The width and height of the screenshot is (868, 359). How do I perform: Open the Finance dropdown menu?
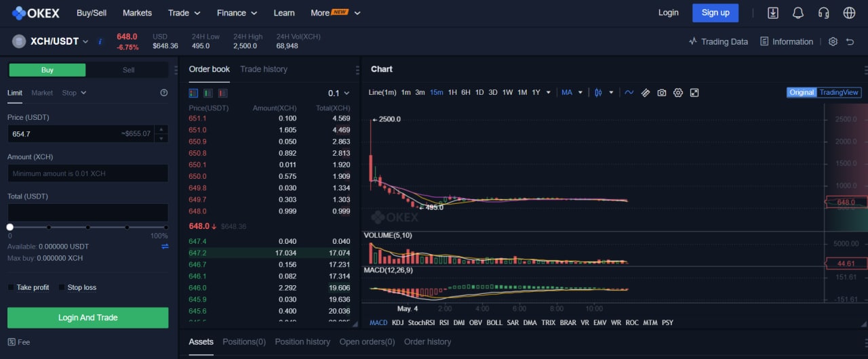[237, 13]
